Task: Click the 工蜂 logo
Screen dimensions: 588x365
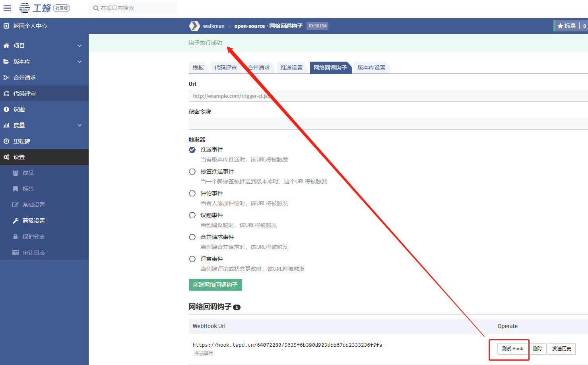Action: (x=35, y=8)
